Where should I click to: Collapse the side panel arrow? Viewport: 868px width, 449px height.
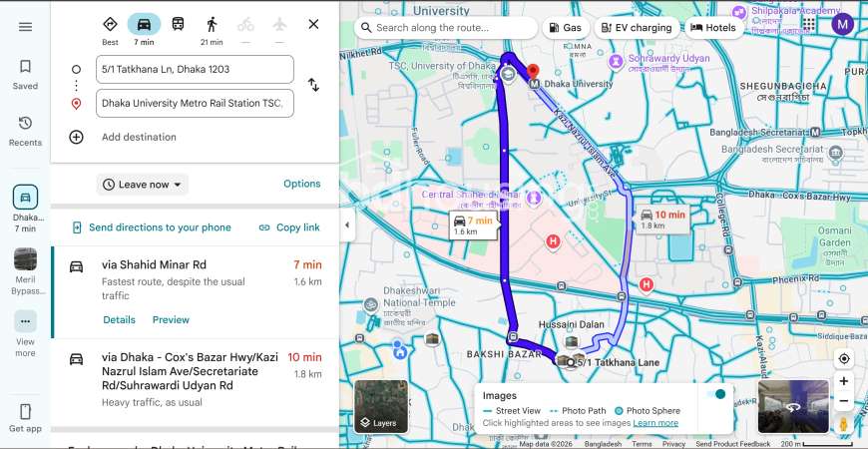click(347, 224)
